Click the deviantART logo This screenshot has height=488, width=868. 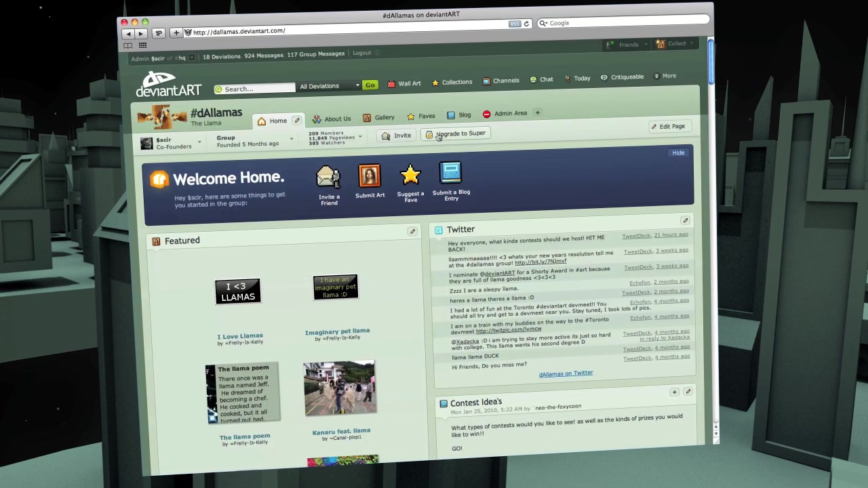(x=168, y=85)
